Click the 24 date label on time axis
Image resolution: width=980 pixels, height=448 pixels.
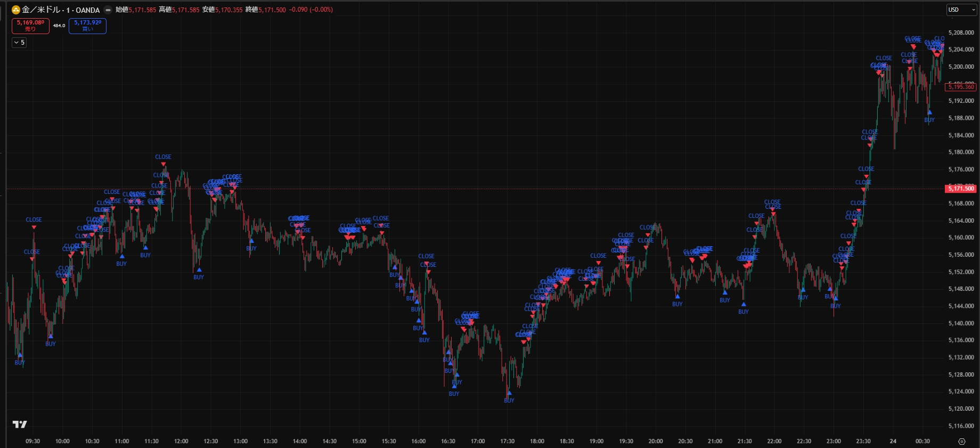893,441
